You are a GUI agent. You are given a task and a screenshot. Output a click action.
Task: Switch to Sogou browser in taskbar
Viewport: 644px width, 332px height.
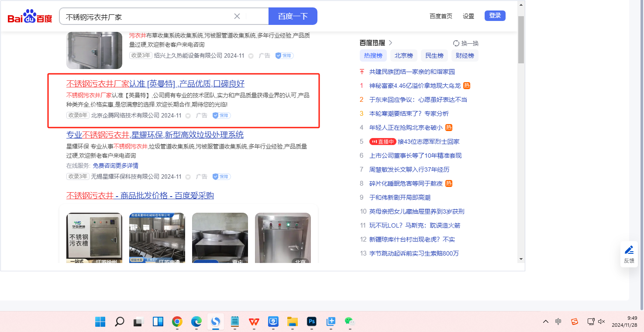coord(215,322)
